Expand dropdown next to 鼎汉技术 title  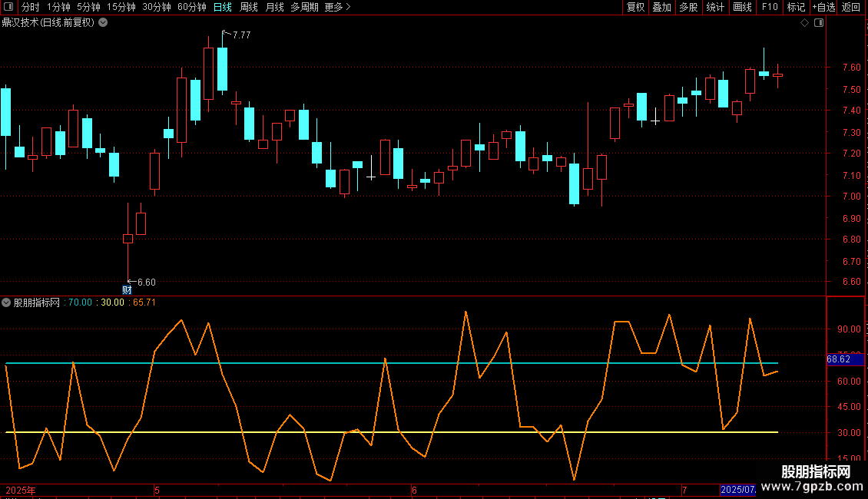pos(103,23)
